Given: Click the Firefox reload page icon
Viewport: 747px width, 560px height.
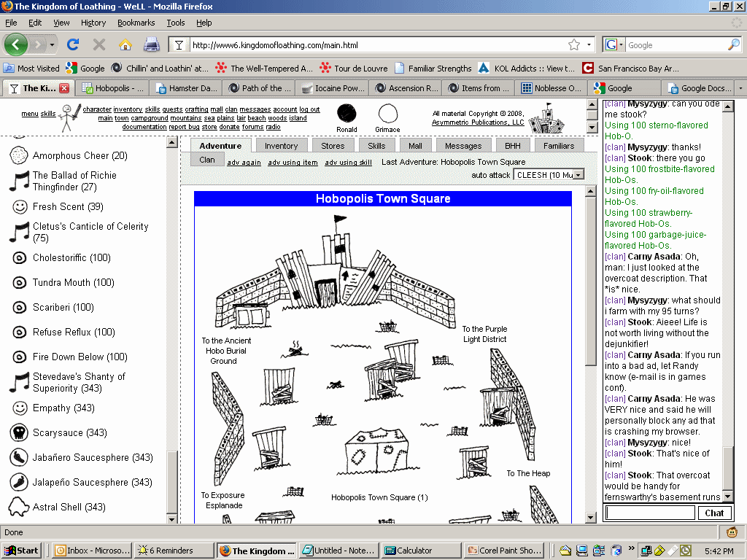Looking at the screenshot, I should tap(73, 44).
